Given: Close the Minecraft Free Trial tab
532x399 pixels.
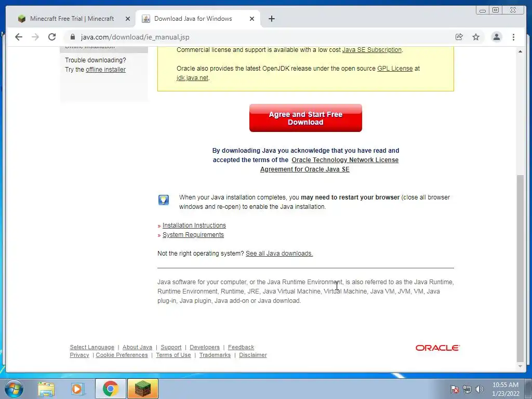Looking at the screenshot, I should coord(128,19).
